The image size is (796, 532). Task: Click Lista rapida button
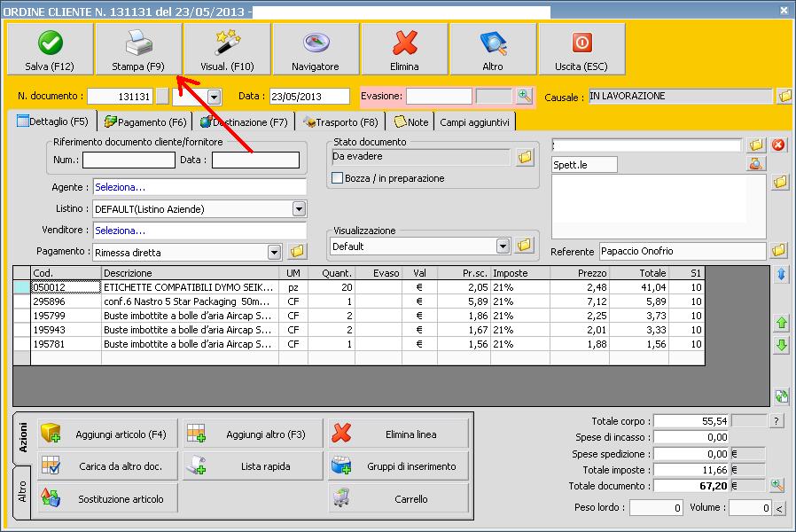click(253, 466)
